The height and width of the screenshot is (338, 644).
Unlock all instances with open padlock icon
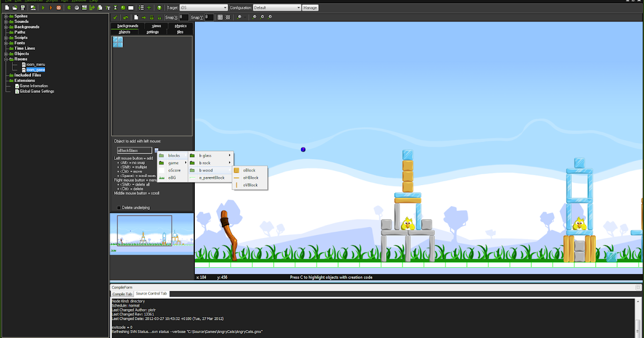(x=159, y=18)
